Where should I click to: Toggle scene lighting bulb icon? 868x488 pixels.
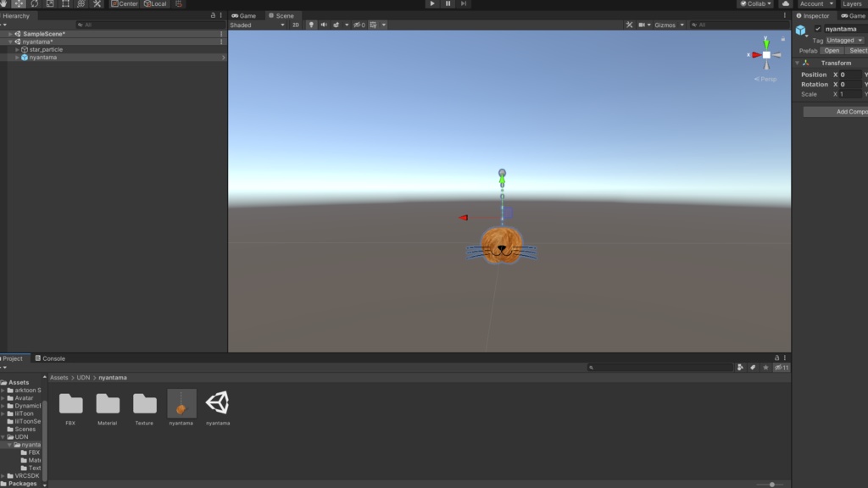tap(311, 25)
